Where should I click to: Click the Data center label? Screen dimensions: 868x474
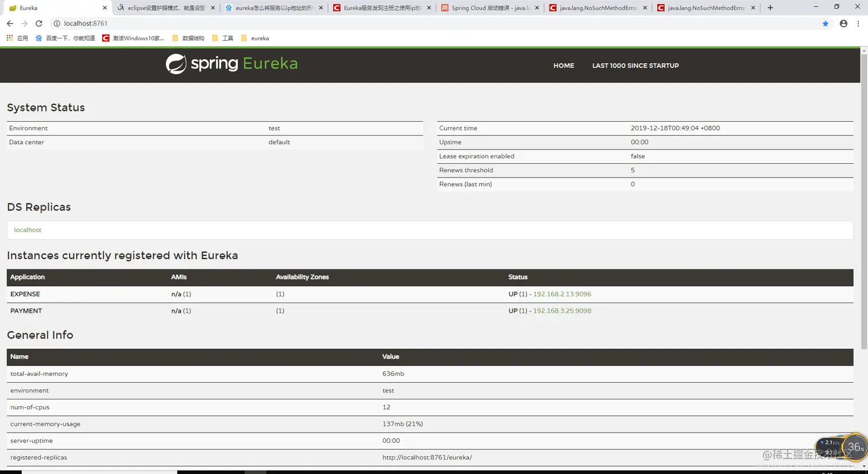(26, 142)
